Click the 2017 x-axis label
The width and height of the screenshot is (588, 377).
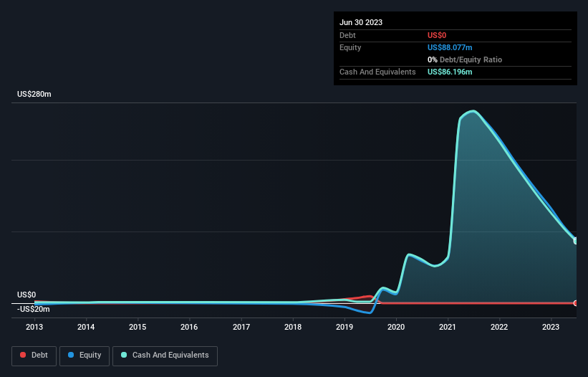tap(241, 327)
